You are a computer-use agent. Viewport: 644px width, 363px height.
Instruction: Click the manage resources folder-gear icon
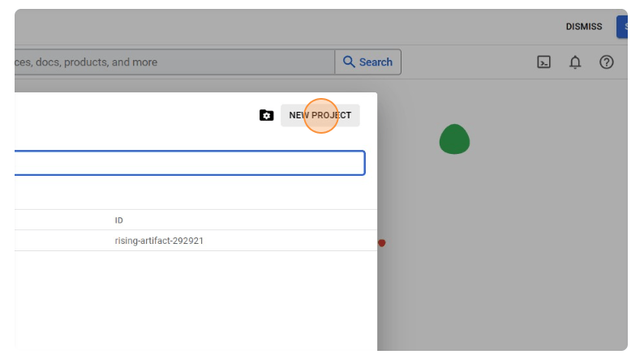[266, 116]
